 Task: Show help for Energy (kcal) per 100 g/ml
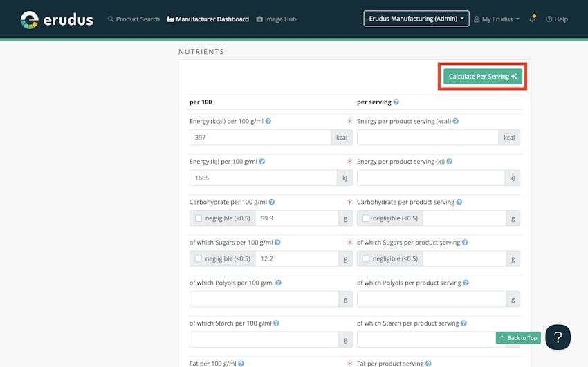(x=268, y=122)
